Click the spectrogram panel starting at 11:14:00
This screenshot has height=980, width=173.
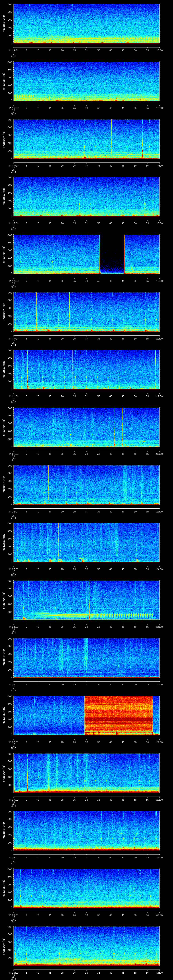(87, 24)
